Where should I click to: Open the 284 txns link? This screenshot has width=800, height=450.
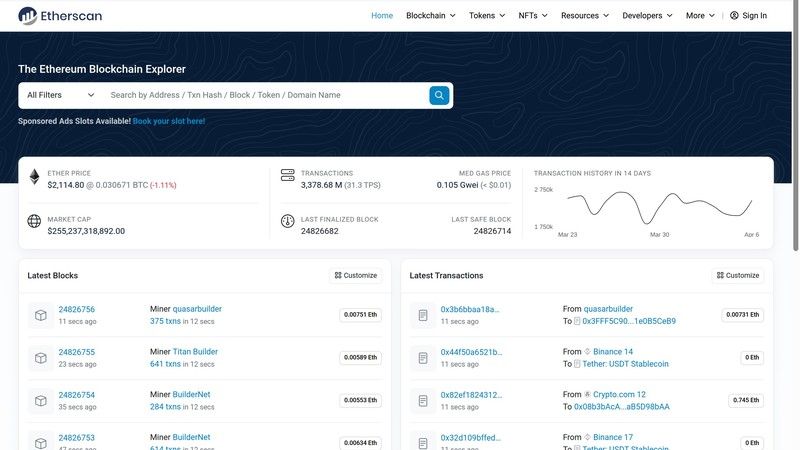165,407
